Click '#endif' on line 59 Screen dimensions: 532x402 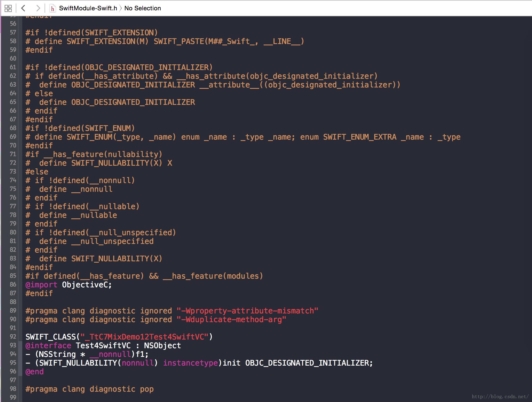tap(39, 50)
